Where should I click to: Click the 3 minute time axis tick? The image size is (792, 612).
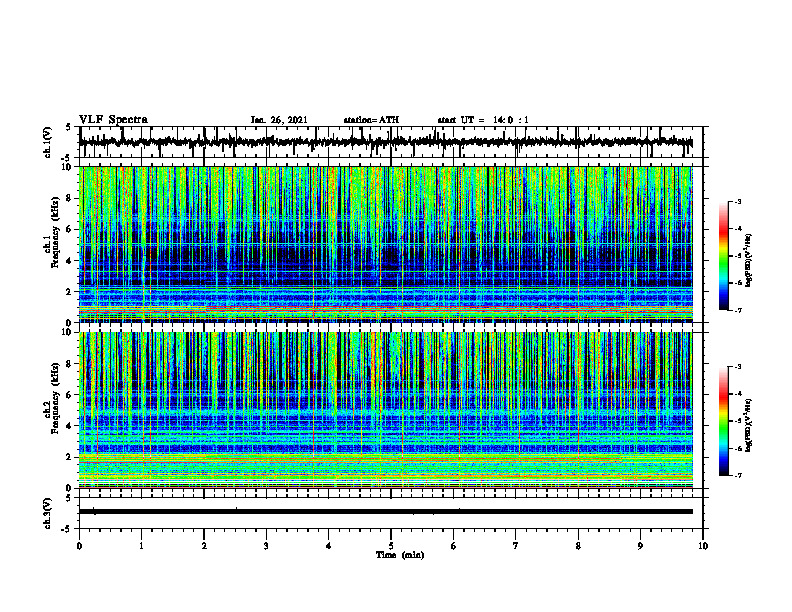tap(266, 546)
